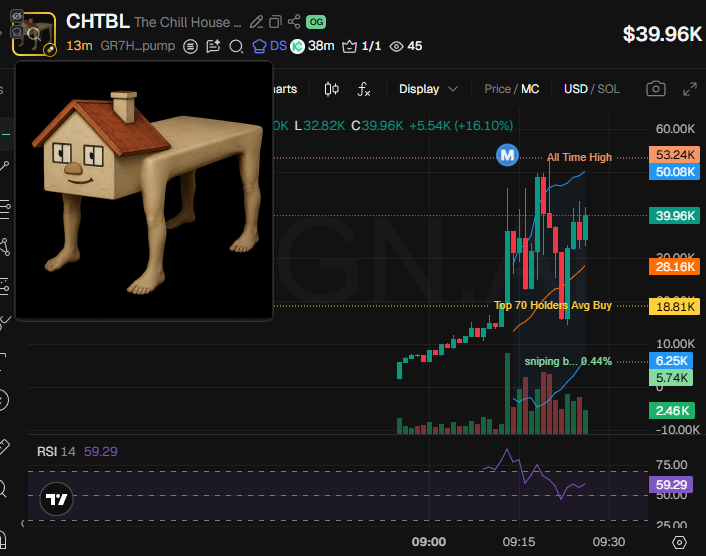
Task: Open the fx indicators menu
Action: click(364, 89)
